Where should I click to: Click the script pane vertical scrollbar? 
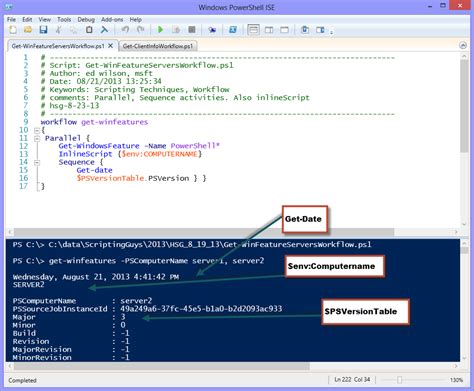464,107
